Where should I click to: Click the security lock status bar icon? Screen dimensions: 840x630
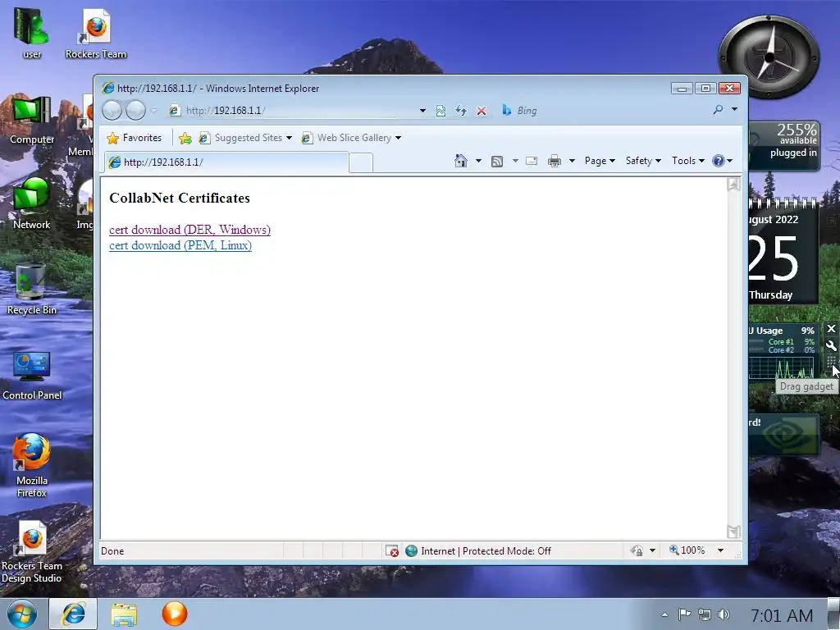click(x=637, y=550)
